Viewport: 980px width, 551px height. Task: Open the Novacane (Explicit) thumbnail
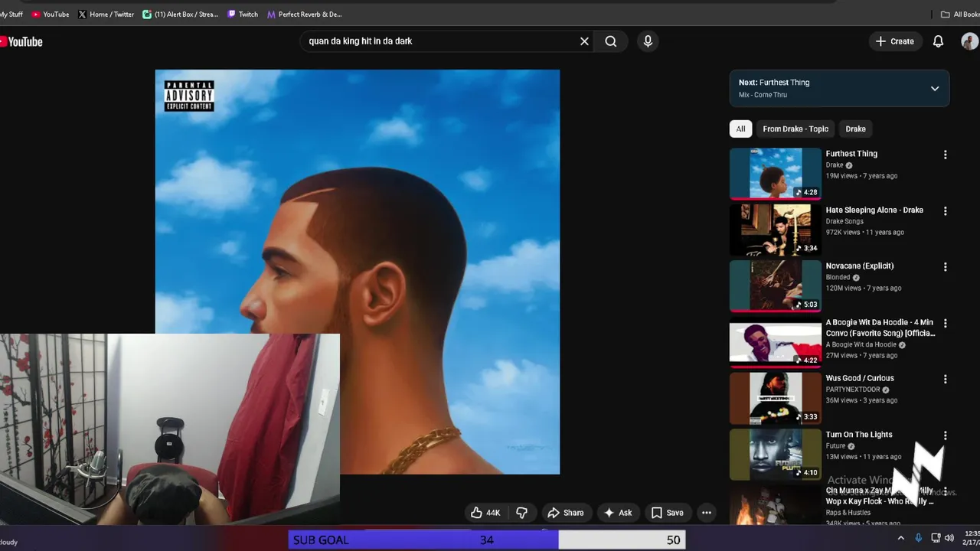click(775, 285)
